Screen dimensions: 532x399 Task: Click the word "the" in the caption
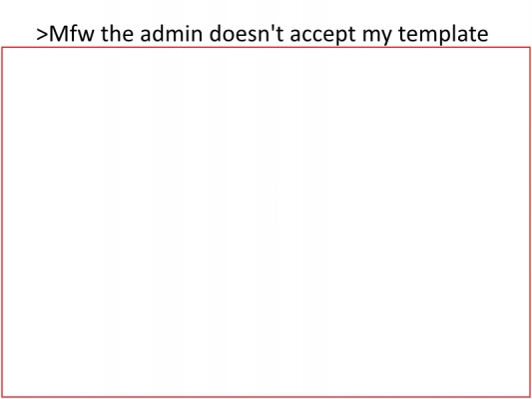[117, 34]
